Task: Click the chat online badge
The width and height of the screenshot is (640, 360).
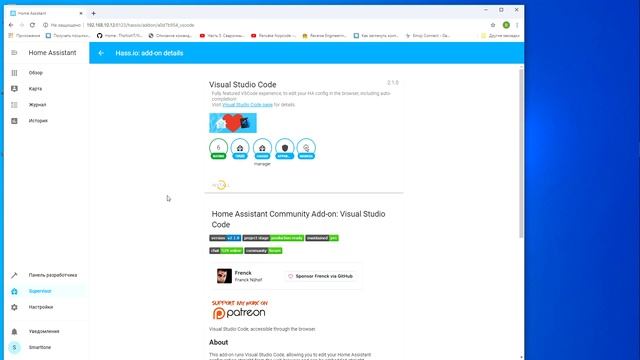Action: pyautogui.click(x=226, y=251)
